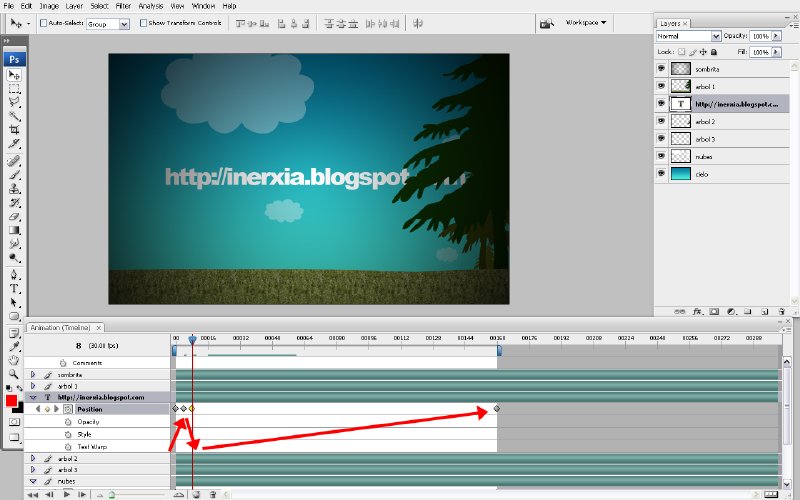The width and height of the screenshot is (800, 500).
Task: Select the Pen tool
Action: tap(14, 274)
